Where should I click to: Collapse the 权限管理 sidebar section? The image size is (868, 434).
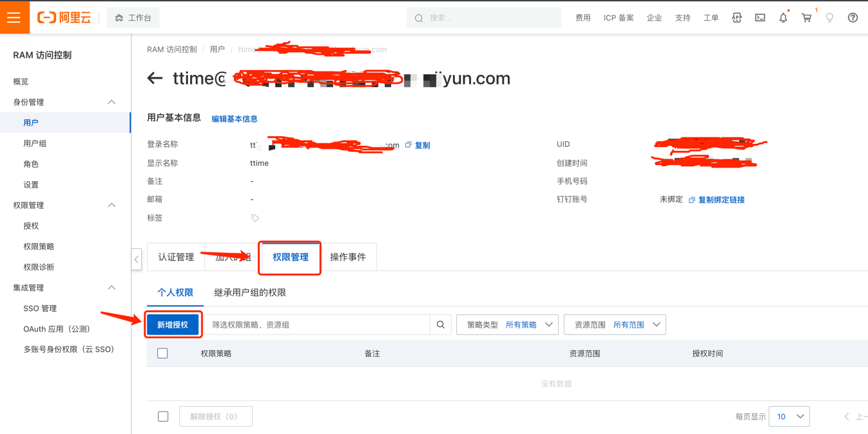click(x=111, y=205)
